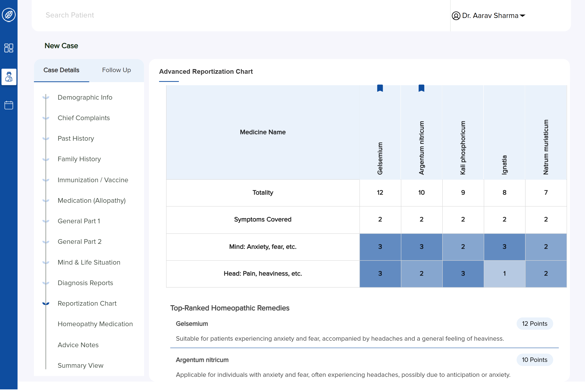
Task: Toggle bookmark on the Argentum nitricum column
Action: (x=421, y=88)
